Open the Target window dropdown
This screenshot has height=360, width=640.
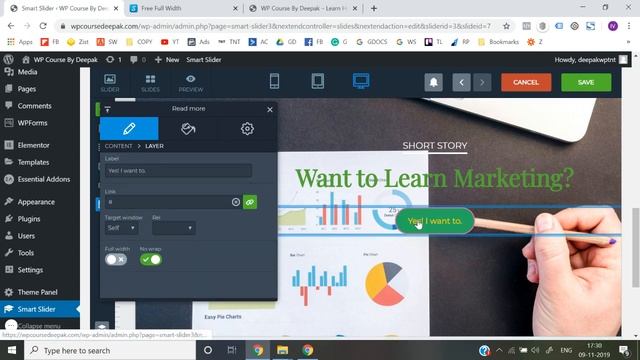click(x=121, y=228)
